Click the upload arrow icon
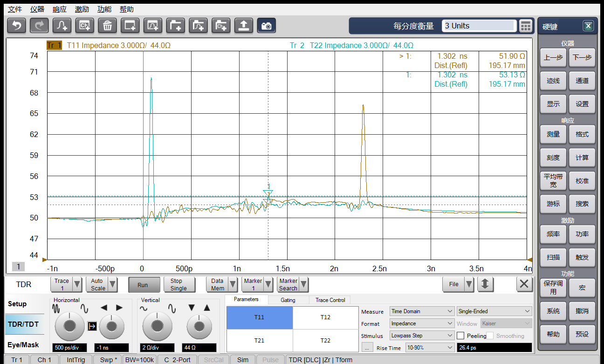 pos(244,26)
